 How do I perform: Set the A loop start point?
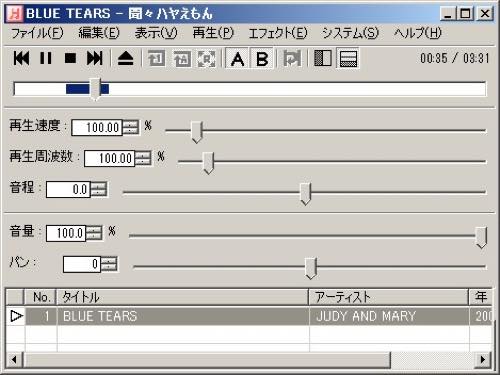click(237, 59)
